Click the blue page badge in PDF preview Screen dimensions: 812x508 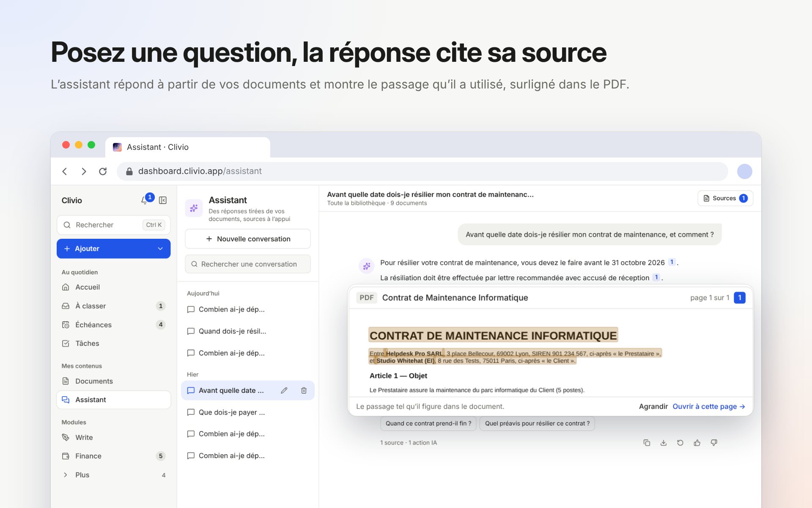point(740,298)
